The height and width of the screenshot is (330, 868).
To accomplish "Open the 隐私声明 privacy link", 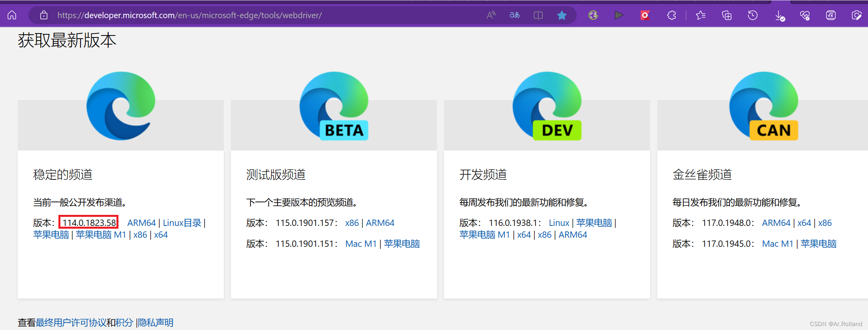I will tap(156, 323).
